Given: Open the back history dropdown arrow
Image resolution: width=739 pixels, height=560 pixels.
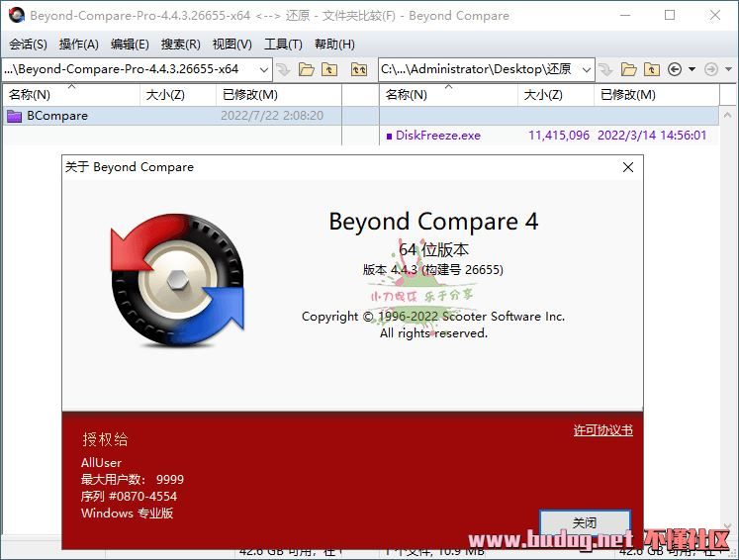Looking at the screenshot, I should pos(692,70).
